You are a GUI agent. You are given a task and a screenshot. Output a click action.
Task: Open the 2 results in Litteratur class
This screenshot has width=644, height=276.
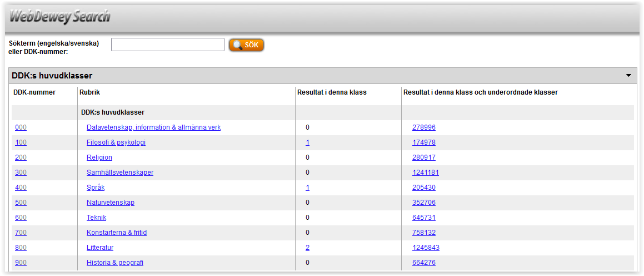click(x=308, y=248)
